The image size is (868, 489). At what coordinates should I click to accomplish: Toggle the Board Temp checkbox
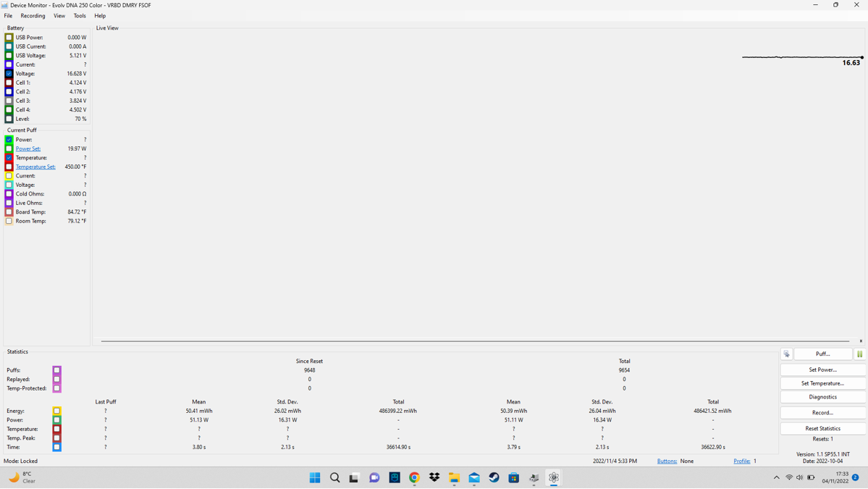(9, 212)
